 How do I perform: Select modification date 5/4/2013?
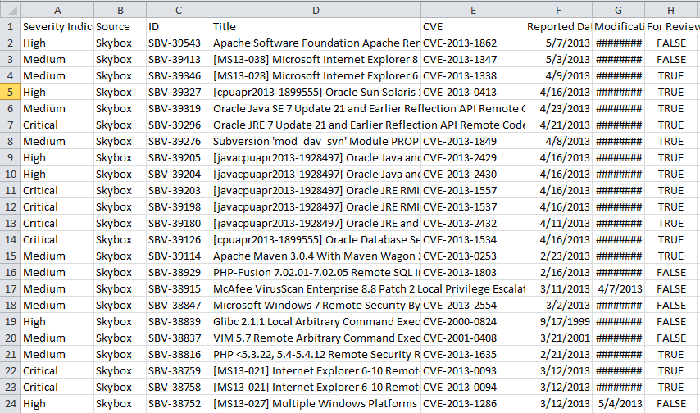click(x=619, y=404)
